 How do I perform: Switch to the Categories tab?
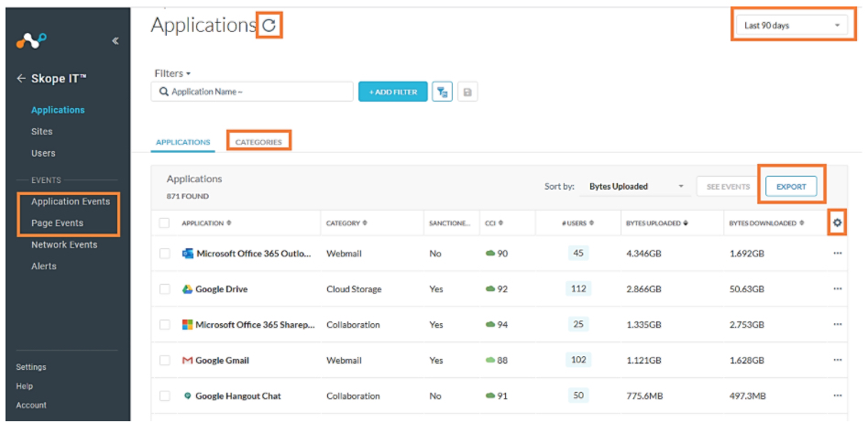[x=258, y=142]
